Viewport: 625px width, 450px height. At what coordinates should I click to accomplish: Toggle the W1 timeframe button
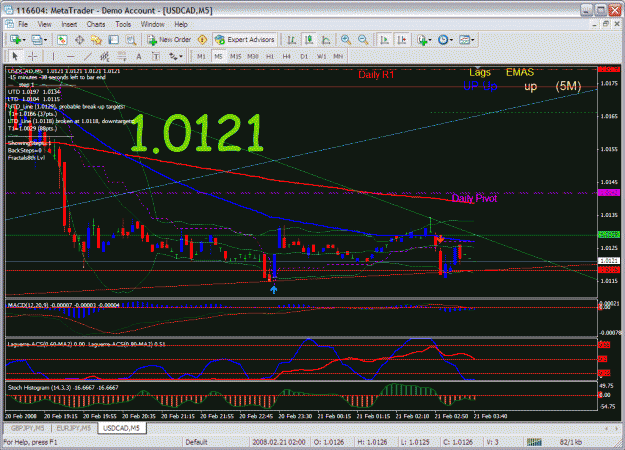[321, 57]
